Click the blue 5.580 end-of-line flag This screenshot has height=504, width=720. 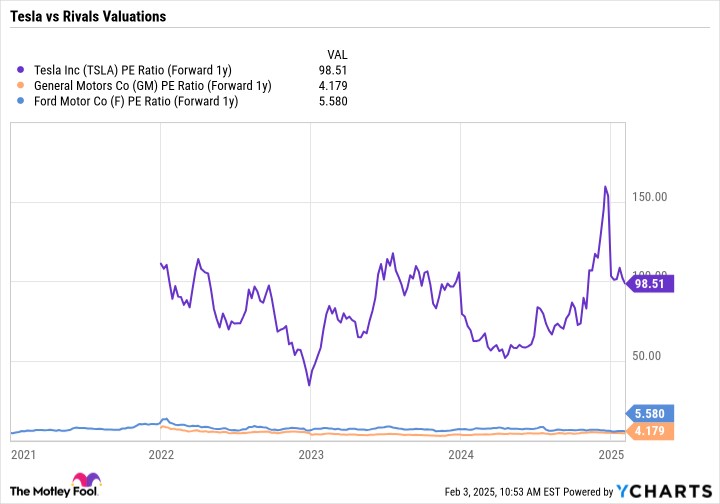649,414
